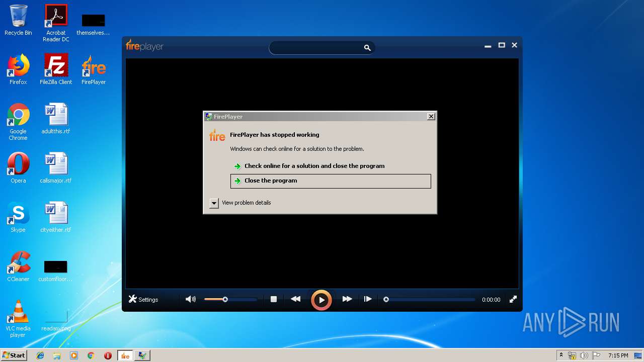Open FirePlayer Settings
644x362 pixels.
pos(143,299)
